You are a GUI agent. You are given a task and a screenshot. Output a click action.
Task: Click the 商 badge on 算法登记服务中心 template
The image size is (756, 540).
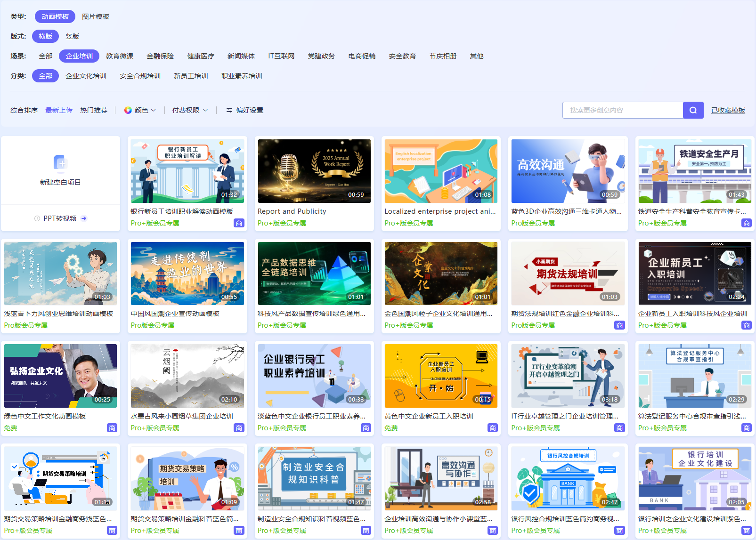tap(747, 427)
